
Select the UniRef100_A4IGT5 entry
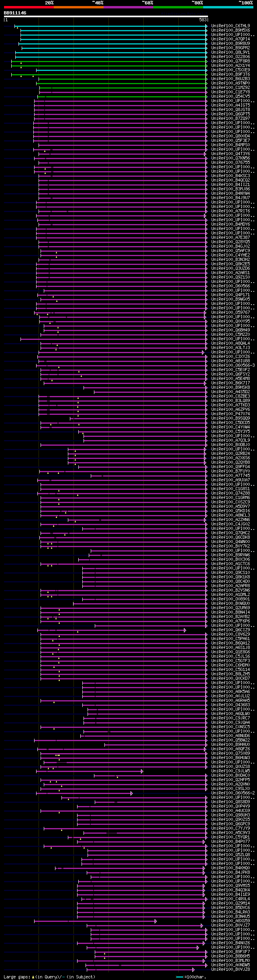click(230, 105)
